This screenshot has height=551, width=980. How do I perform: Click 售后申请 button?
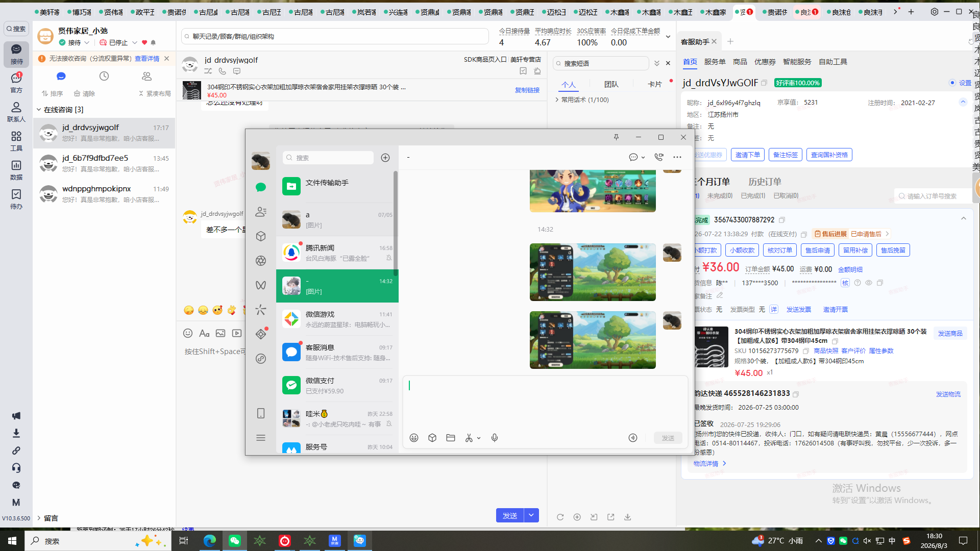click(x=818, y=250)
